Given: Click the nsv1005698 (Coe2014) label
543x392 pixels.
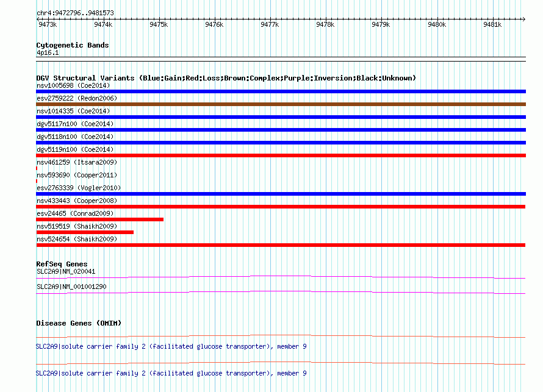Looking at the screenshot, I should [x=73, y=85].
